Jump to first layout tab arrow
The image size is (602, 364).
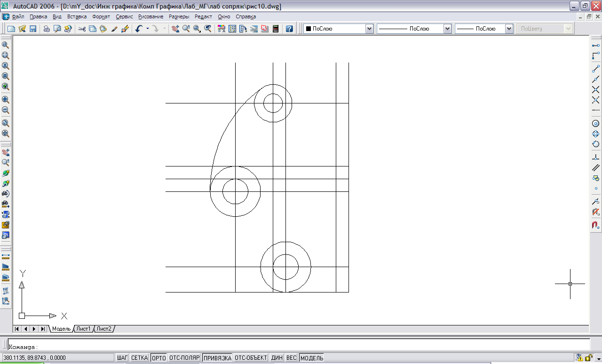(17, 329)
